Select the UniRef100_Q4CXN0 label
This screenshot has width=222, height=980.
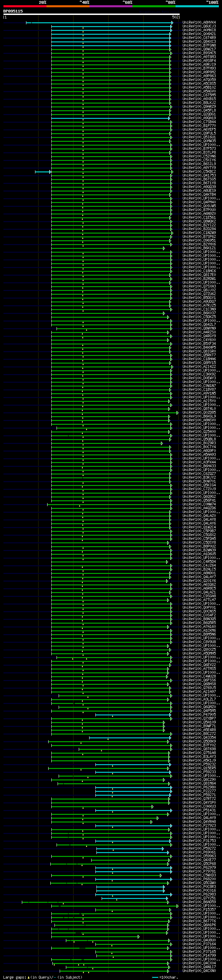[x=199, y=971]
